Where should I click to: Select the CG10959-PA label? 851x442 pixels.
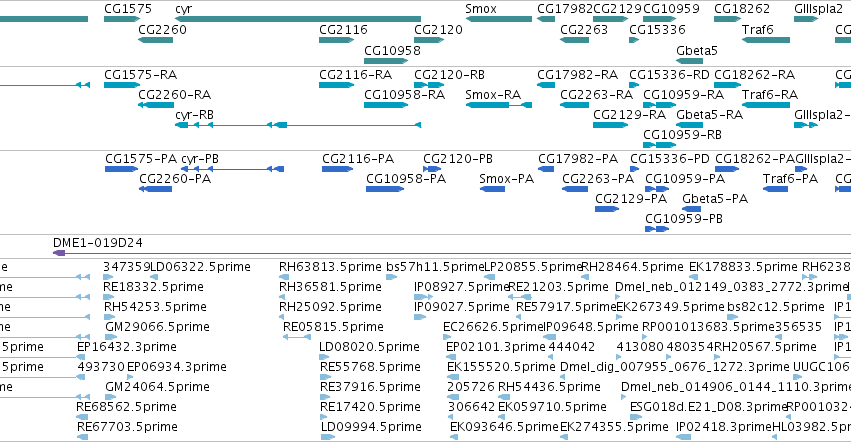coord(684,179)
